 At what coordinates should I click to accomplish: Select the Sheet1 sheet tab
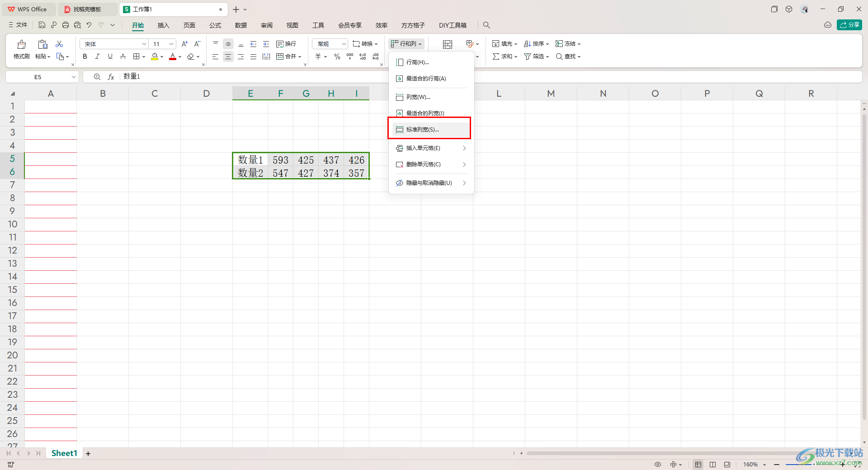tap(64, 453)
